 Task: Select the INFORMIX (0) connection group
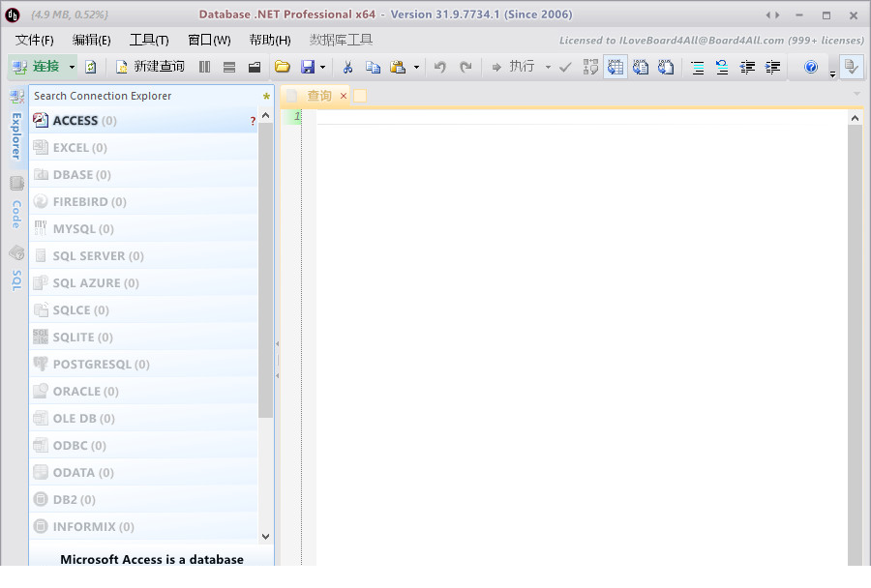144,526
